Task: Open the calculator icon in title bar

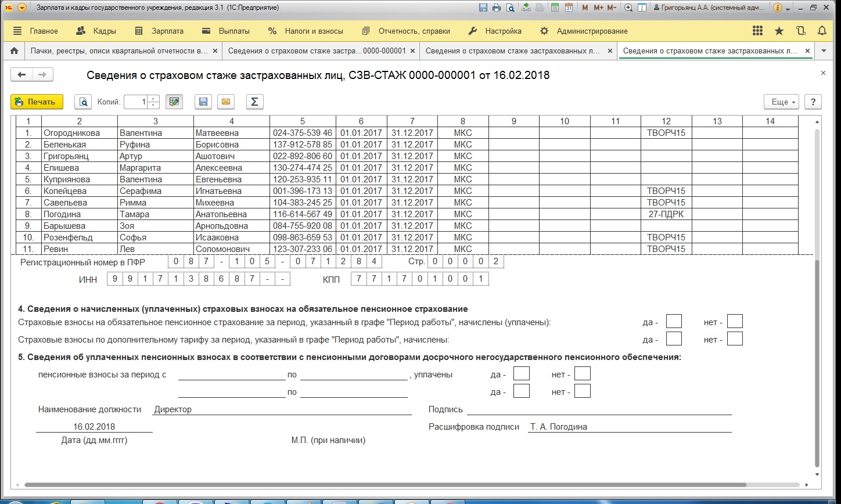Action: coord(555,8)
